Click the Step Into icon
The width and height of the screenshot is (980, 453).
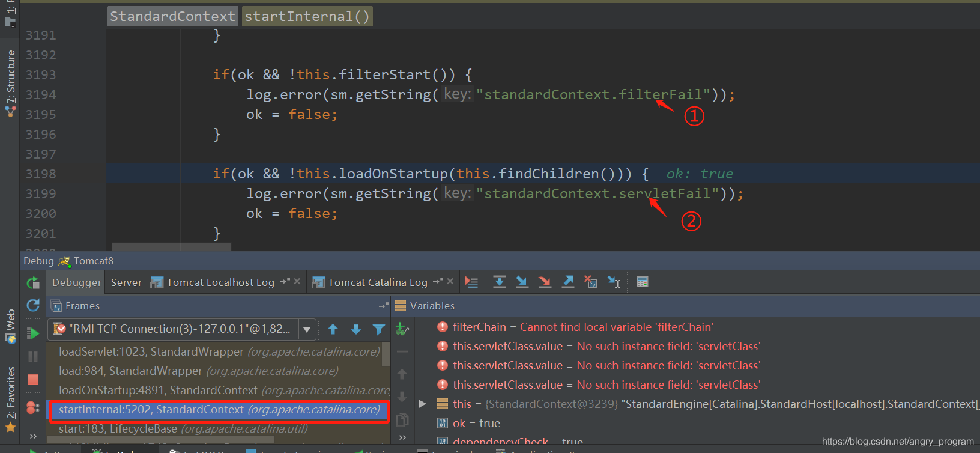click(522, 282)
